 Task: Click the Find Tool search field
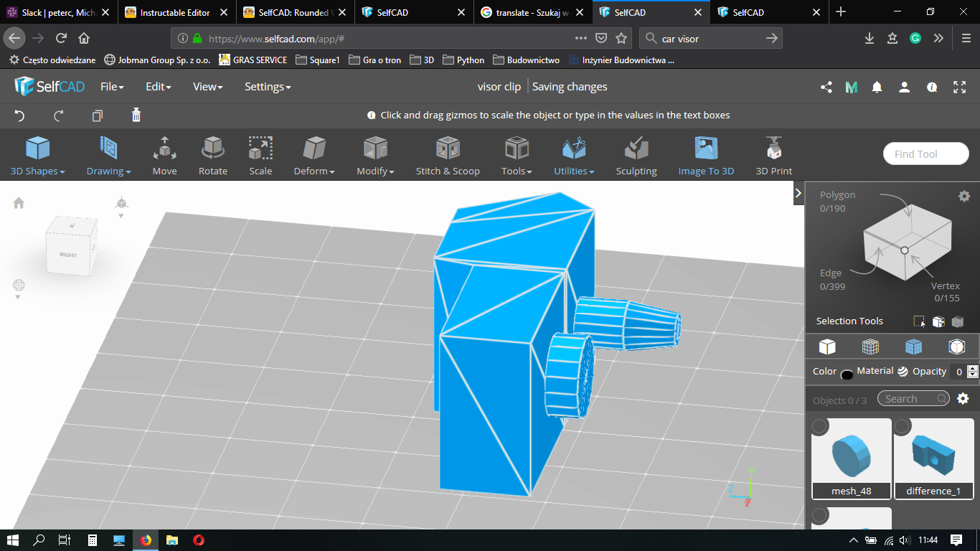tap(926, 154)
